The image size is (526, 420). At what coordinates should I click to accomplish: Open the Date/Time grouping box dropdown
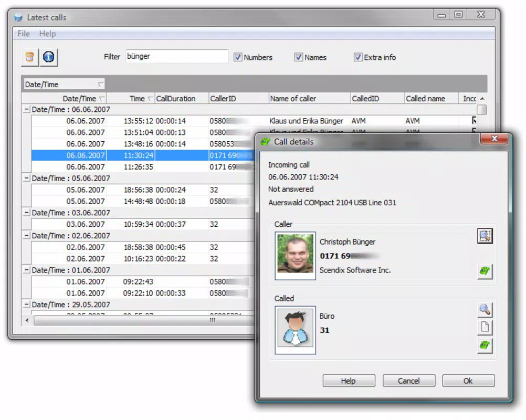coord(100,85)
